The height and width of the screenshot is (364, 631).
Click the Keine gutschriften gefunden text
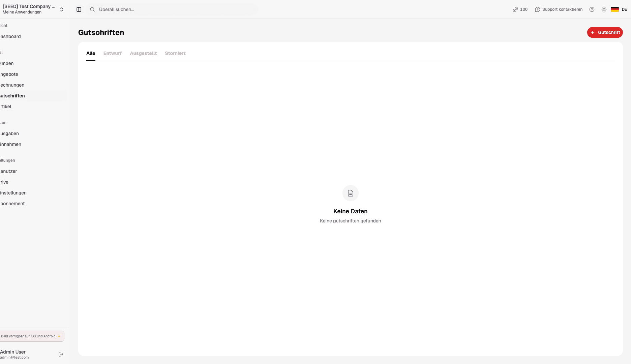point(351,221)
